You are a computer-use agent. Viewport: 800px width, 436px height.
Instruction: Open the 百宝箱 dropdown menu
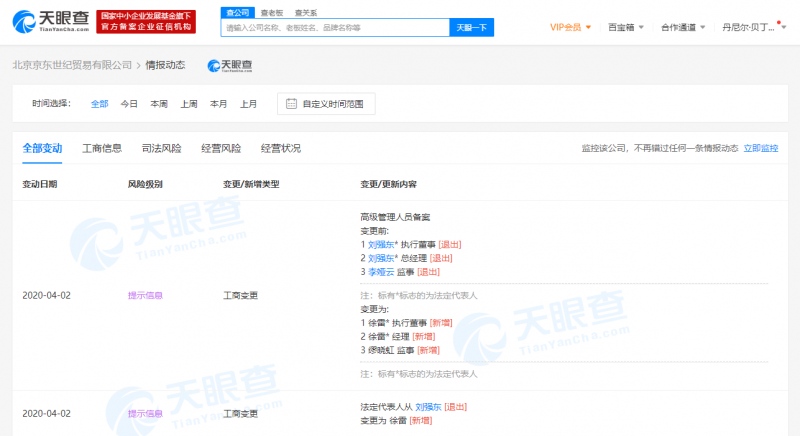click(x=625, y=27)
